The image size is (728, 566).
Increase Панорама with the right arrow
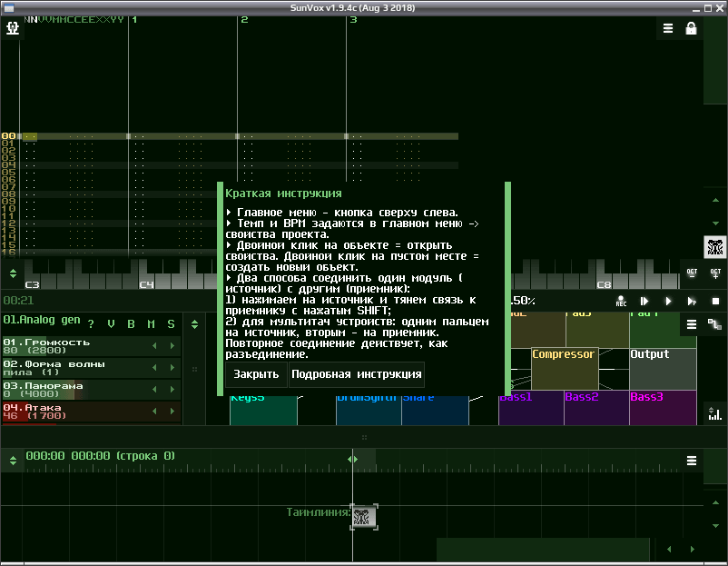(x=172, y=390)
